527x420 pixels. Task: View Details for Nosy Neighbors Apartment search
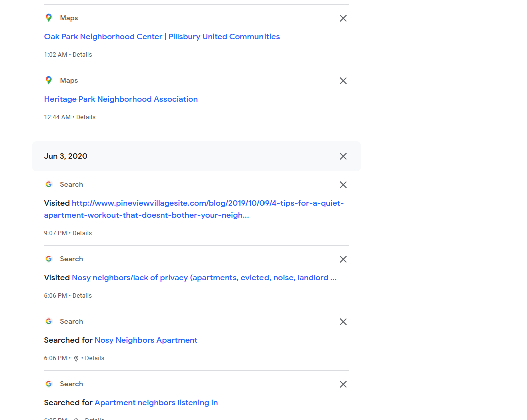pyautogui.click(x=95, y=358)
